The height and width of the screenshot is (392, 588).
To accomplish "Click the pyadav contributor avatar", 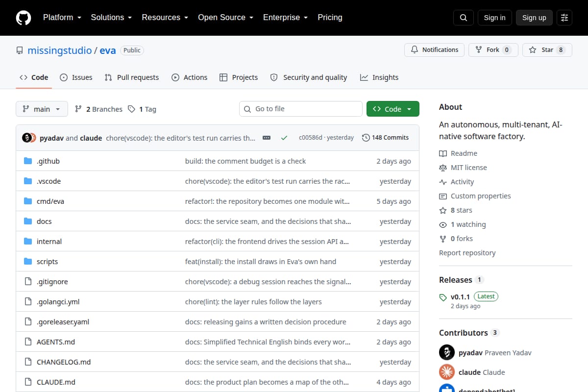I will click(447, 352).
